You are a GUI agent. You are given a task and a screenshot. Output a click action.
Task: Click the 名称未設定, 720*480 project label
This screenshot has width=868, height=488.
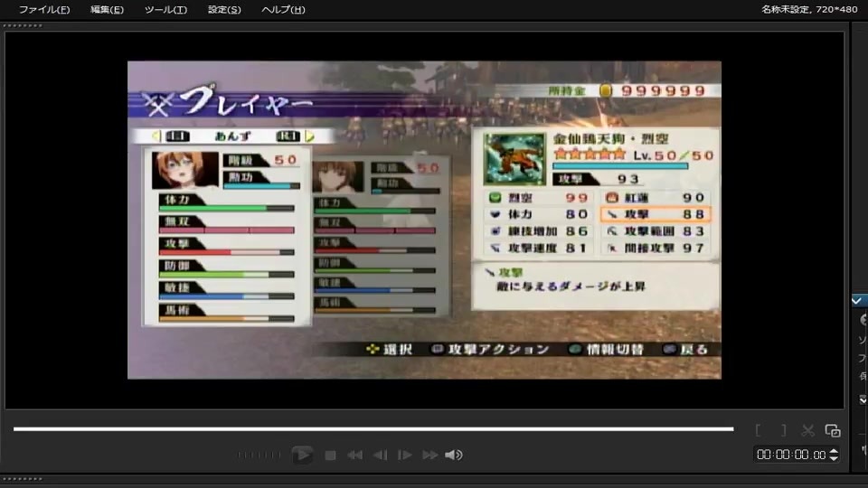coord(808,9)
